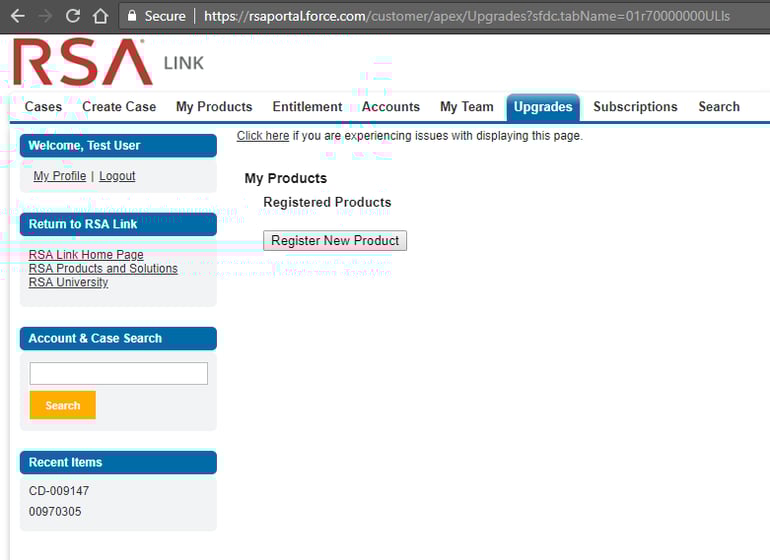The height and width of the screenshot is (560, 770).
Task: Switch to My Products tab
Action: [x=214, y=107]
